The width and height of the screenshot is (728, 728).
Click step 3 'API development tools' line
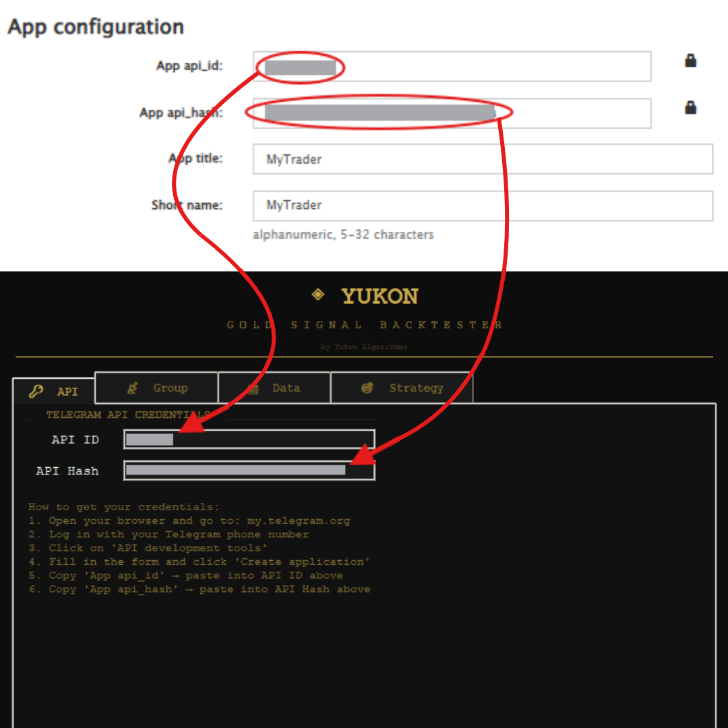(x=148, y=548)
